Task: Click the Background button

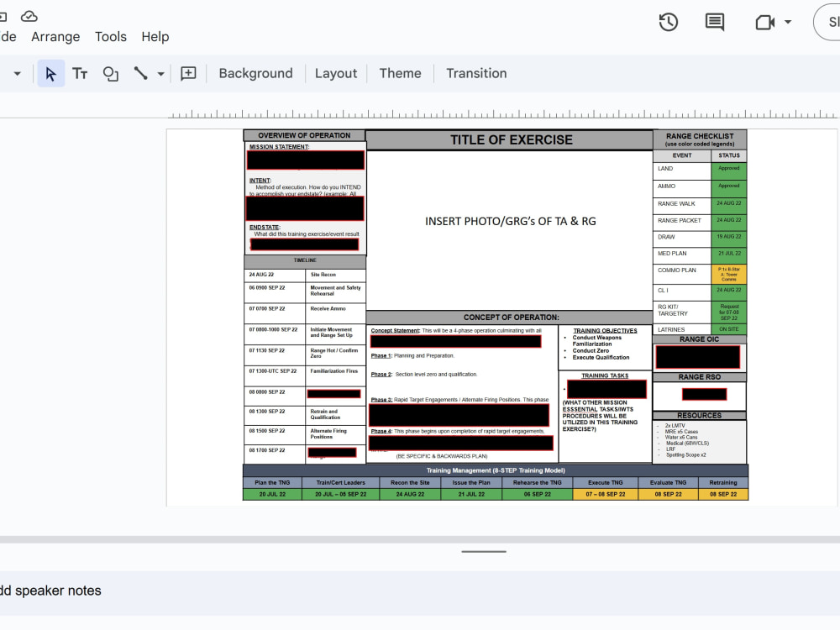Action: point(255,73)
